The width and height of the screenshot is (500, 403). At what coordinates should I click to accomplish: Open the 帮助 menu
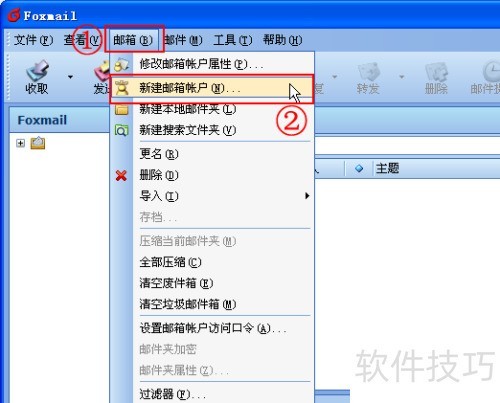[283, 40]
